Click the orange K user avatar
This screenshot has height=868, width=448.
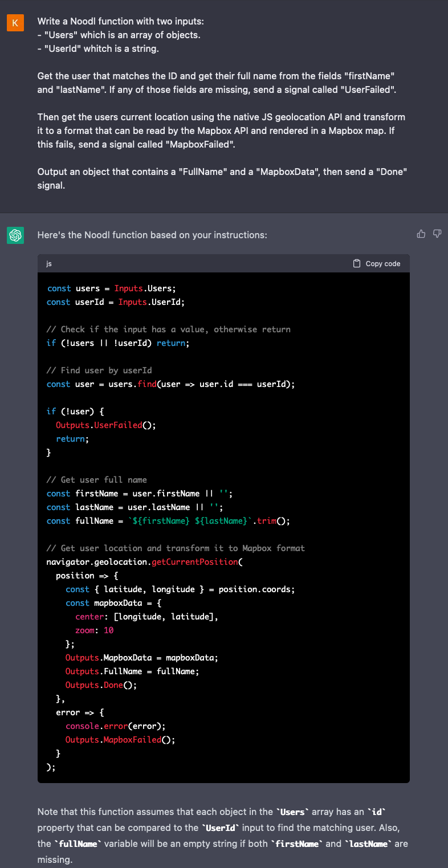[15, 23]
